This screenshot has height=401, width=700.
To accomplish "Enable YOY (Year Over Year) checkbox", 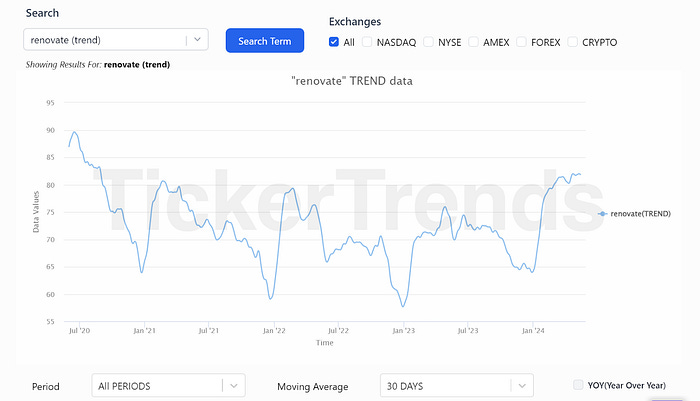I will click(578, 385).
